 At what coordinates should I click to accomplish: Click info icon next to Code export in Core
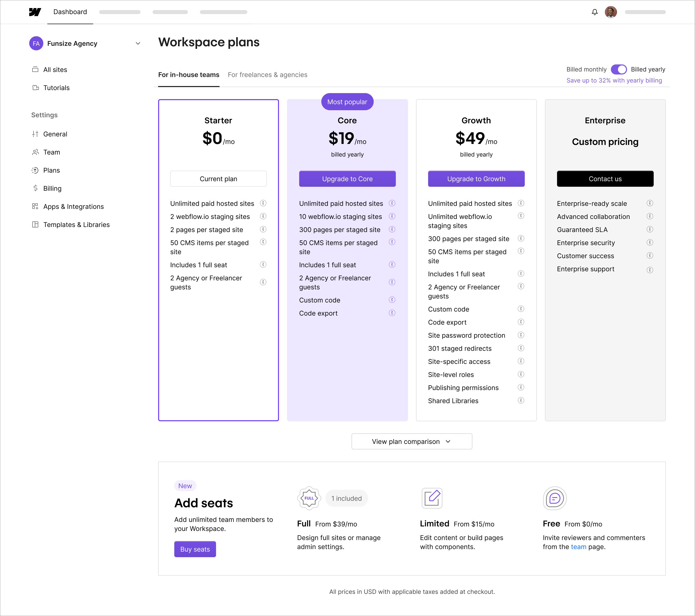(x=392, y=313)
